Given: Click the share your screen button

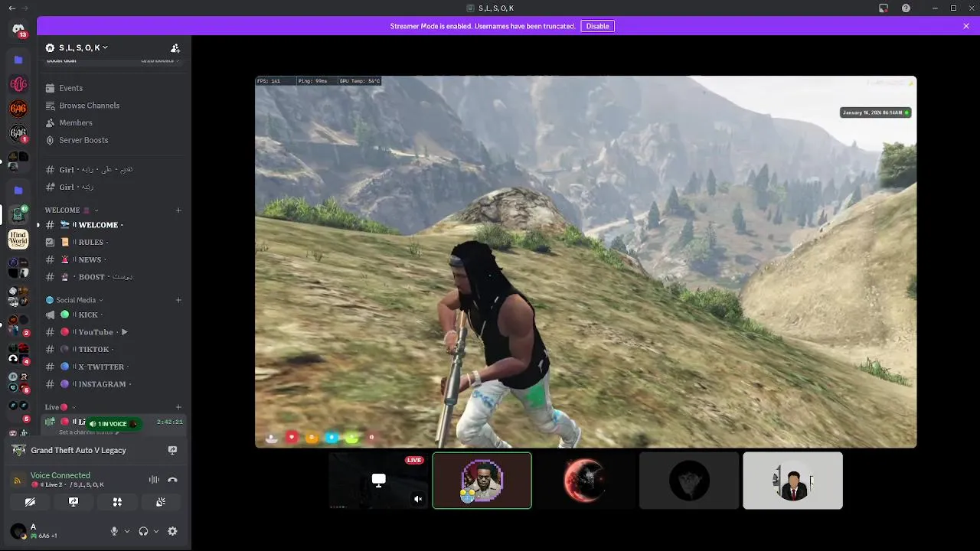Looking at the screenshot, I should point(73,502).
